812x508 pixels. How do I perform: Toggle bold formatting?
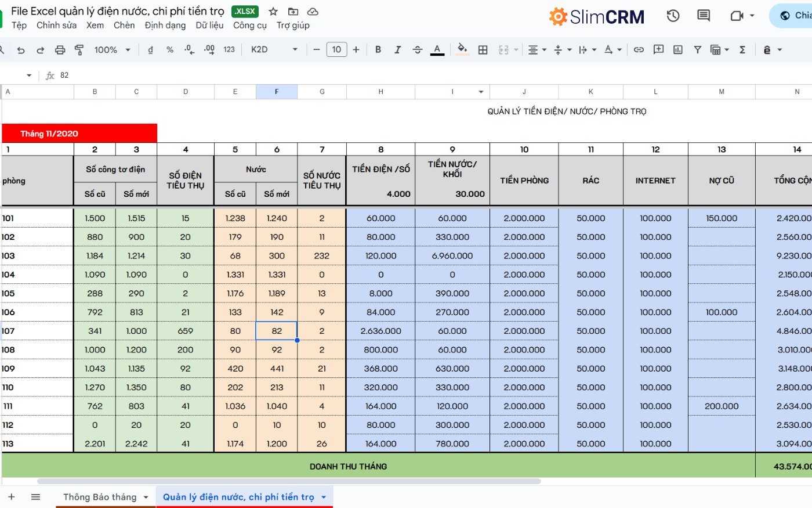point(378,49)
